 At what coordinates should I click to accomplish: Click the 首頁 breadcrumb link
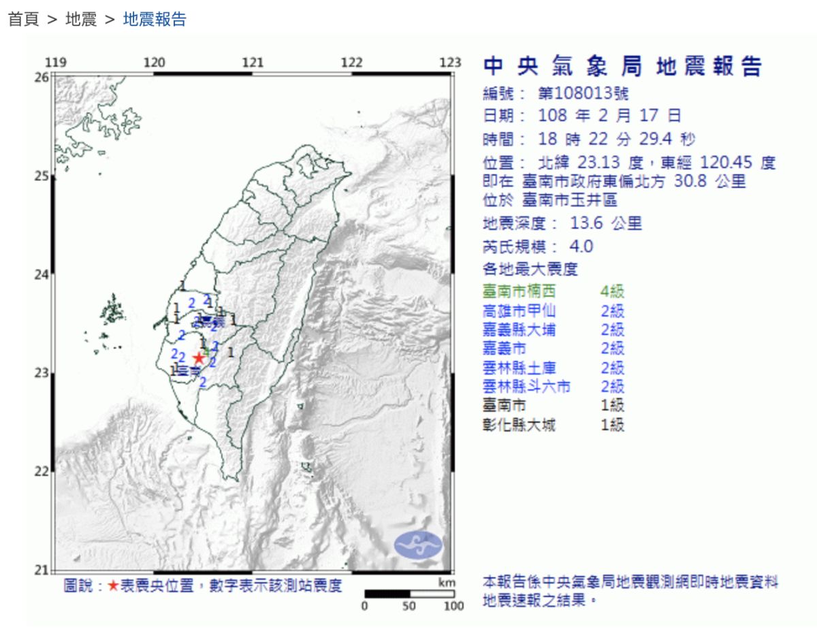point(23,19)
